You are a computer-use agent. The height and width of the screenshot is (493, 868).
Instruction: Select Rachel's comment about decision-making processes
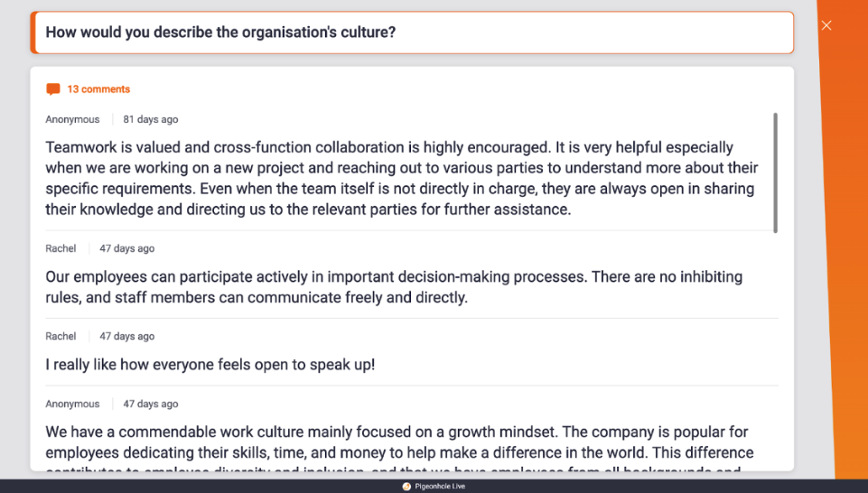tap(394, 286)
